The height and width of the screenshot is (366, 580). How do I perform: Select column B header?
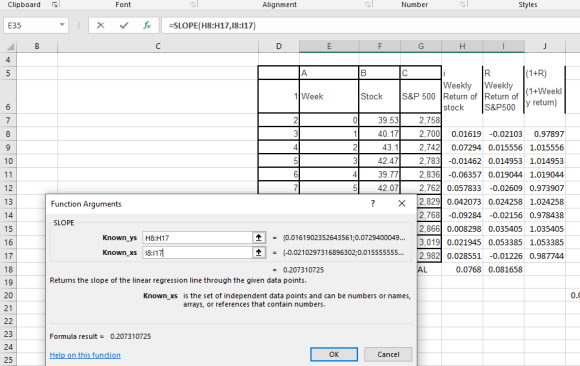tap(37, 46)
